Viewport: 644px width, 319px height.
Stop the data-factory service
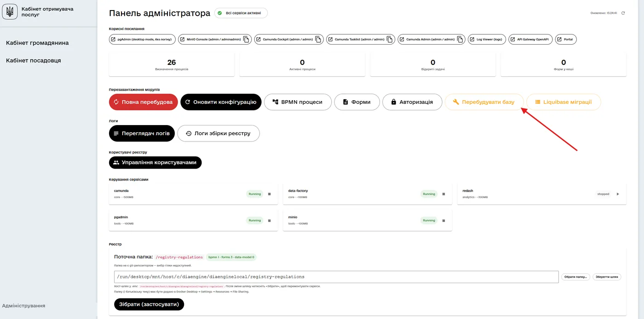[444, 194]
